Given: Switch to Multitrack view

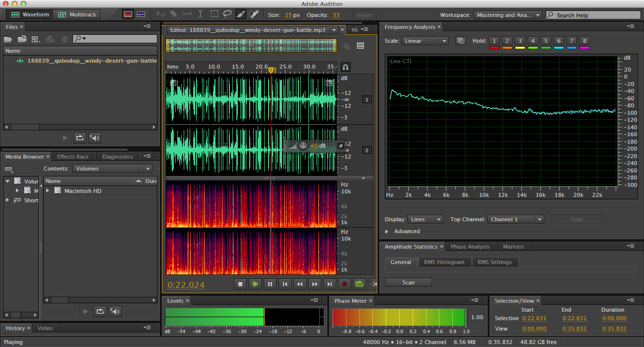Looking at the screenshot, I should coord(77,14).
